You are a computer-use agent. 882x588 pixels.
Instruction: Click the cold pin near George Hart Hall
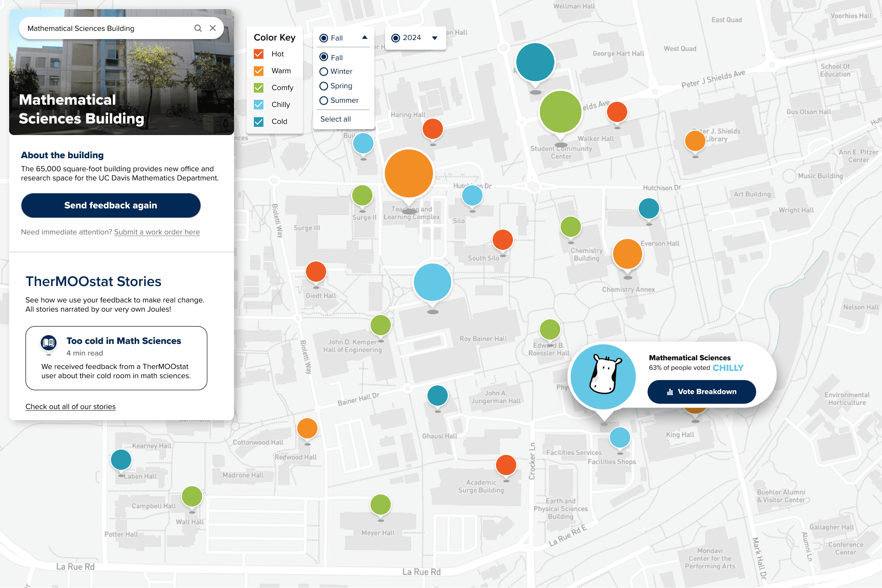535,62
